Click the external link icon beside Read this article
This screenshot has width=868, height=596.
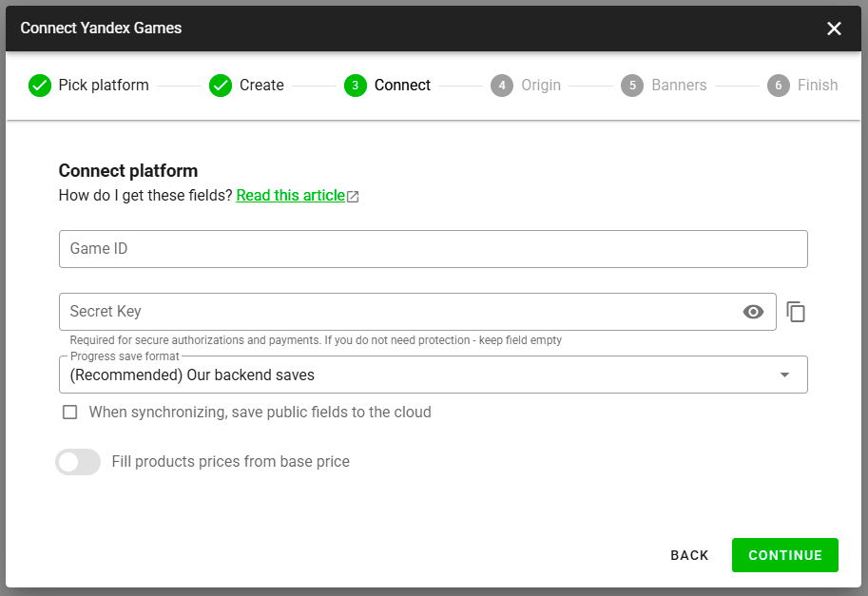tap(353, 197)
